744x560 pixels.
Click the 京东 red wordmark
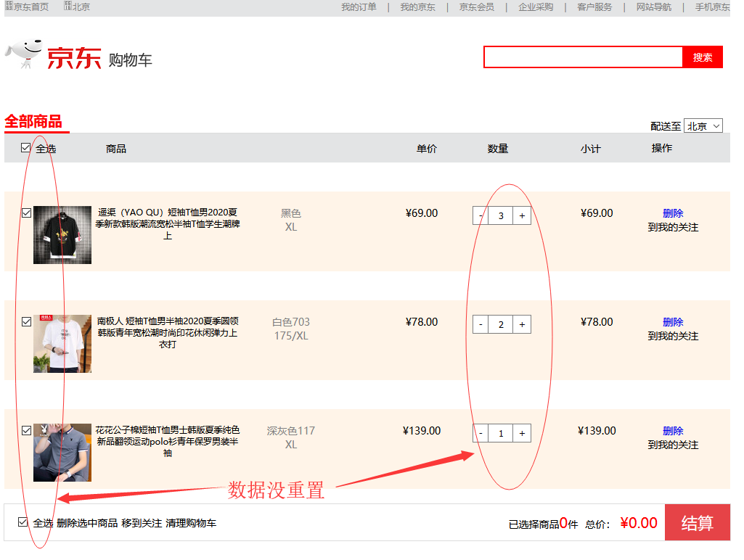[x=73, y=58]
